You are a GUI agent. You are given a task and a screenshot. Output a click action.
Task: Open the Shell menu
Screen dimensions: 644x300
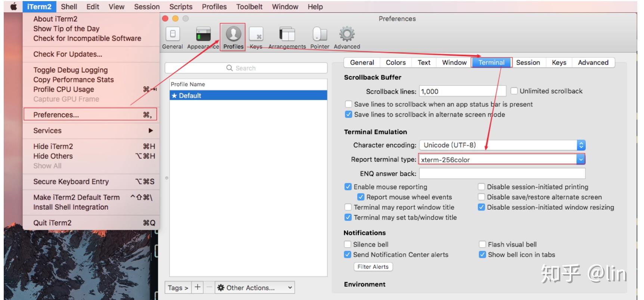tap(69, 7)
